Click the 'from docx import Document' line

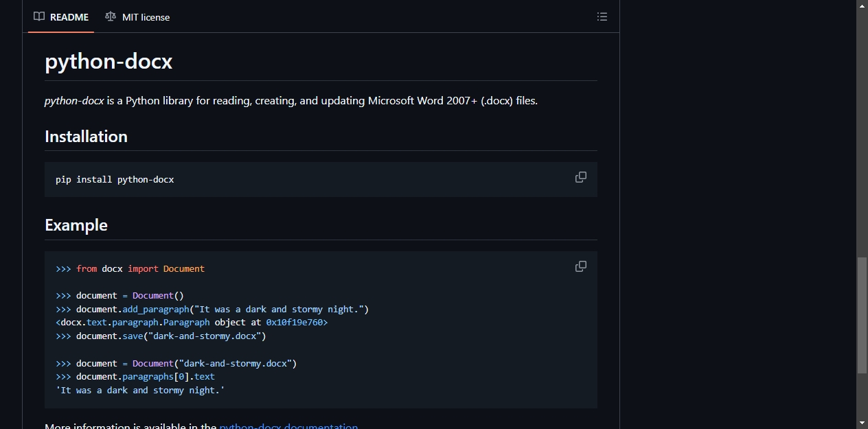pyautogui.click(x=130, y=269)
